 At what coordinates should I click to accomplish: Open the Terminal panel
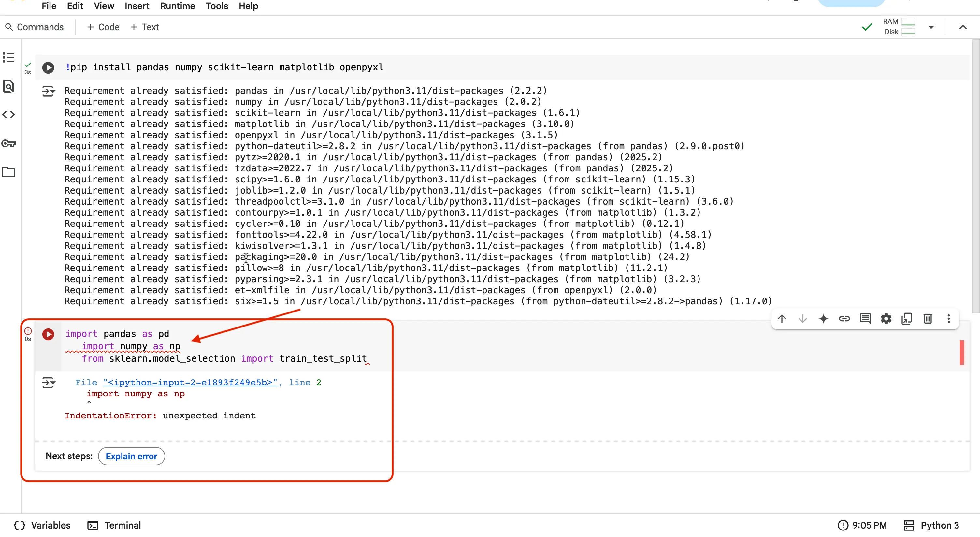coord(114,525)
